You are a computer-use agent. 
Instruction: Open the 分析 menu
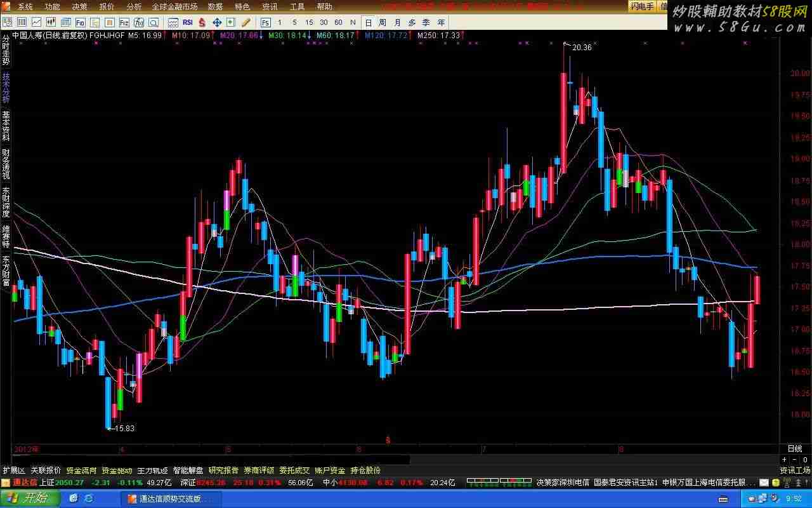(134, 6)
